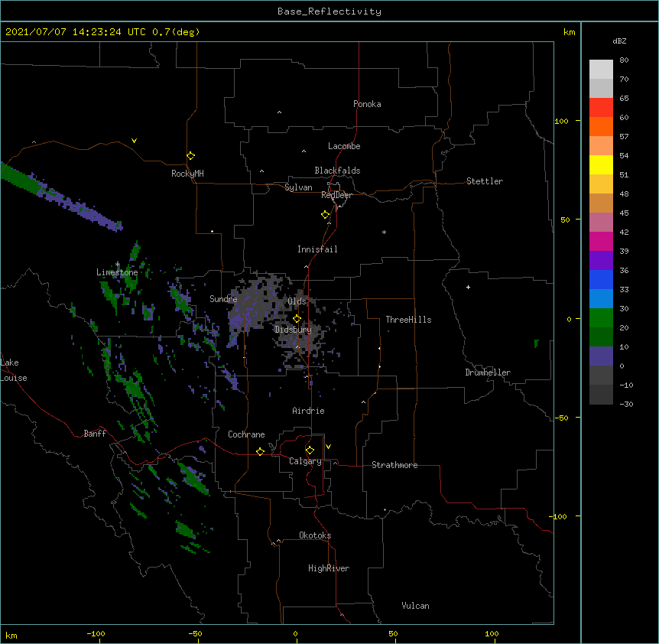The width and height of the screenshot is (659, 644).
Task: Select the yellow diamond marker beside Olds
Action: (297, 319)
